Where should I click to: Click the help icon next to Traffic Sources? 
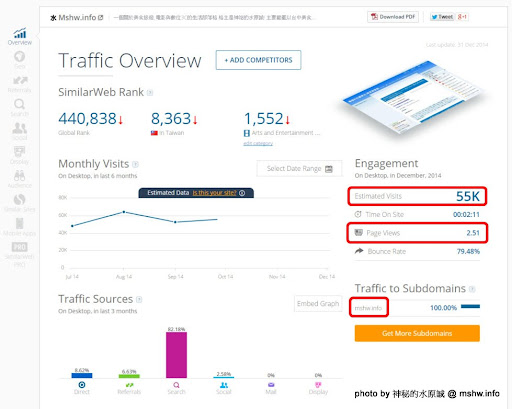[x=139, y=300]
